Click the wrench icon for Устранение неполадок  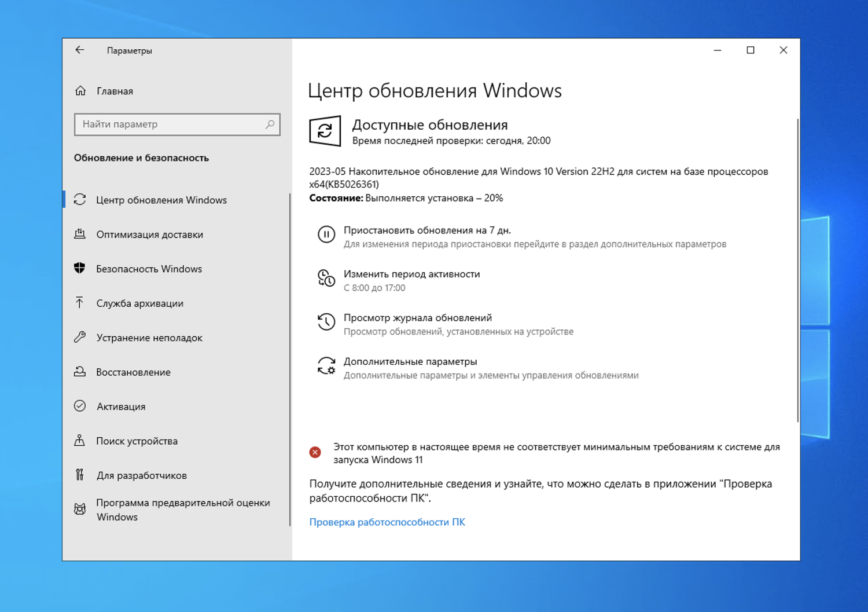coord(80,337)
